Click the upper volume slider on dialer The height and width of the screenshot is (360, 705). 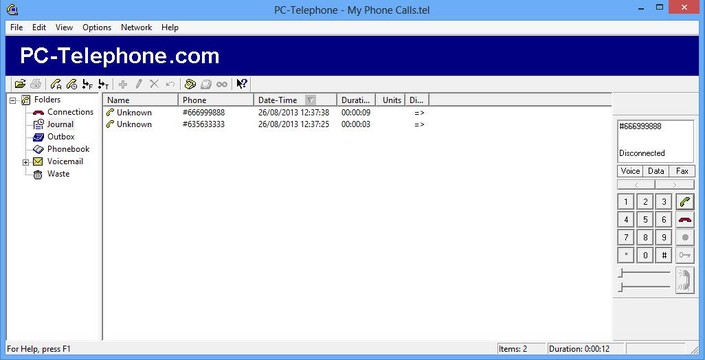point(645,272)
